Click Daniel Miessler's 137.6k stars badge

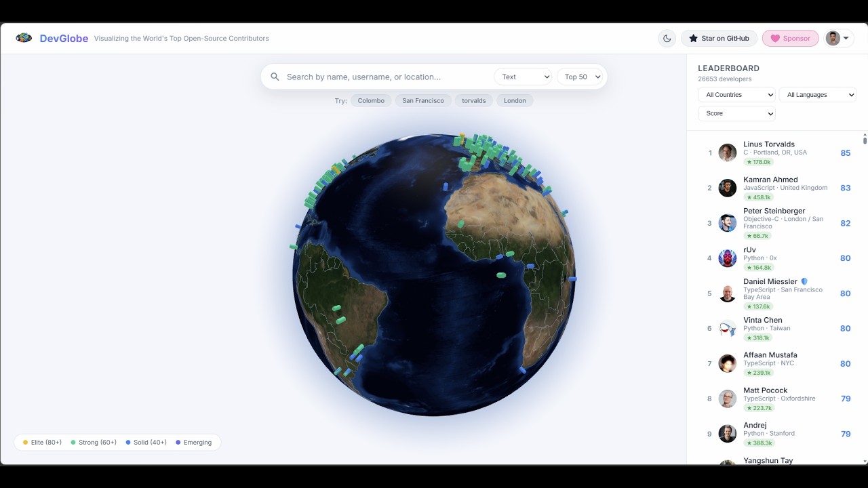pos(758,306)
